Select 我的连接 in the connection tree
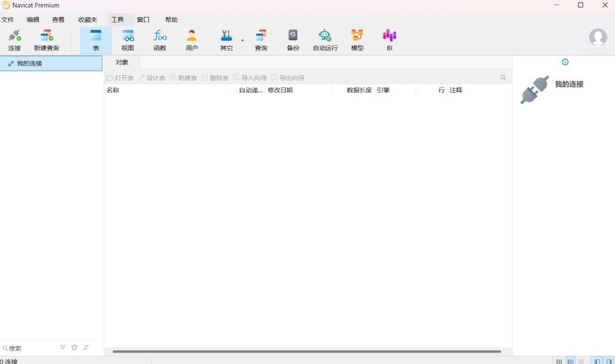Image resolution: width=615 pixels, height=364 pixels. click(x=29, y=64)
